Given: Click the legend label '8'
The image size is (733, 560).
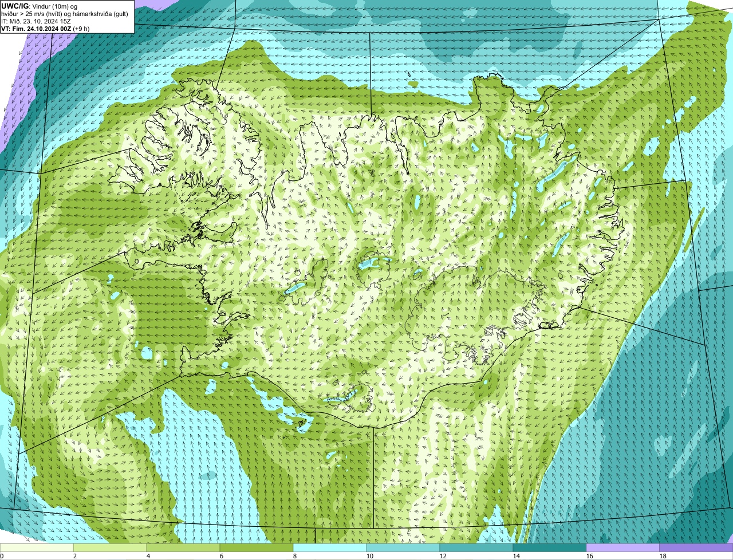Looking at the screenshot, I should (295, 556).
